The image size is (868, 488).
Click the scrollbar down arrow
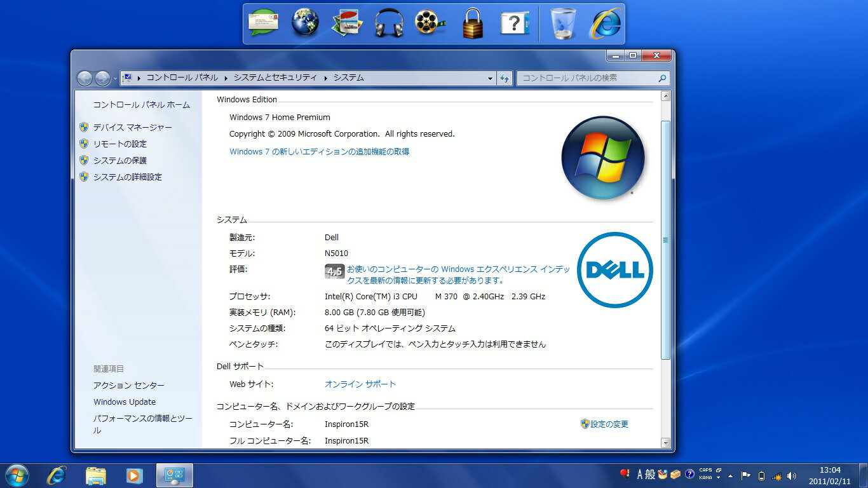pos(665,443)
